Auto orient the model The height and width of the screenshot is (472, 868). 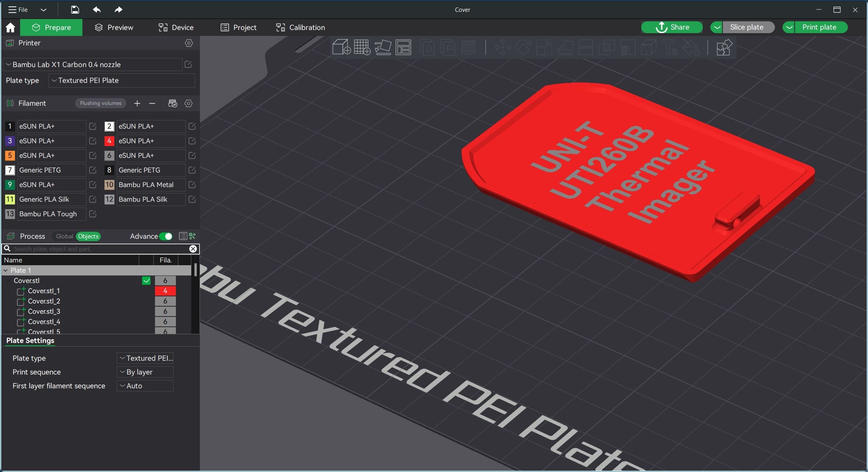(383, 47)
